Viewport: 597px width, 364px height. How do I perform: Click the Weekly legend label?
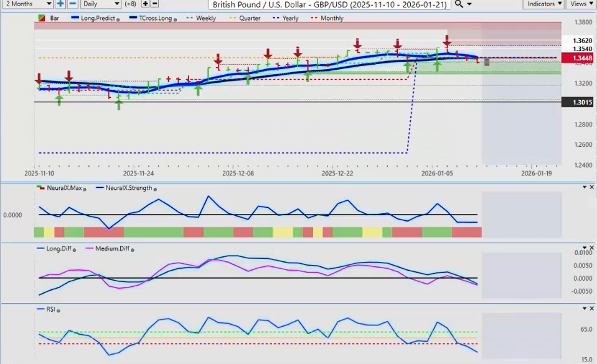coord(205,19)
